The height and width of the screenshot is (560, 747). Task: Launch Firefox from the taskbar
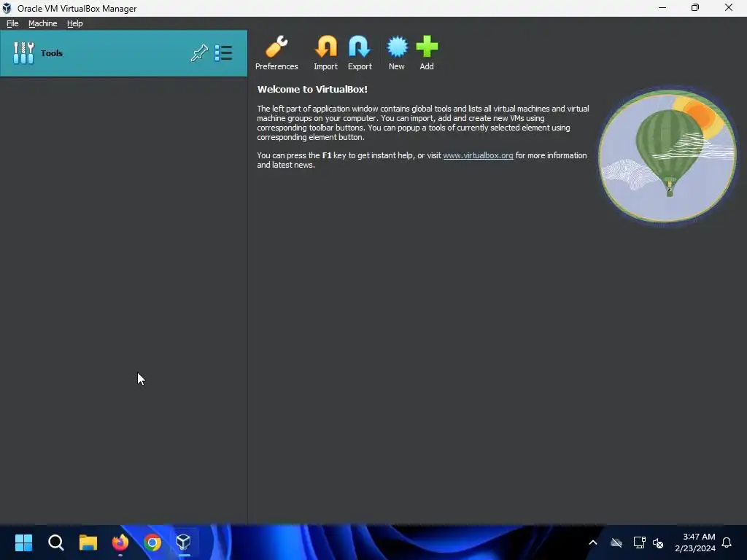click(120, 542)
